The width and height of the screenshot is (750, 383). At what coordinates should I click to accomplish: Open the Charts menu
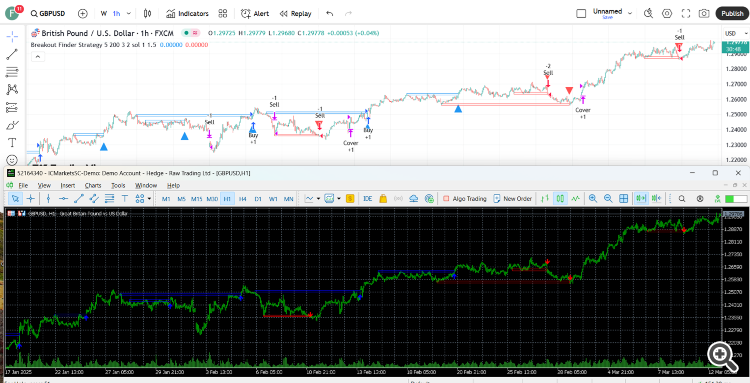93,185
